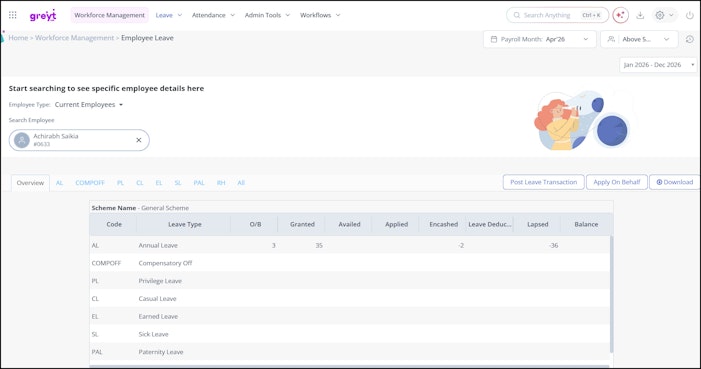Open the Payroll Month Apr'26 dropdown

pyautogui.click(x=540, y=39)
